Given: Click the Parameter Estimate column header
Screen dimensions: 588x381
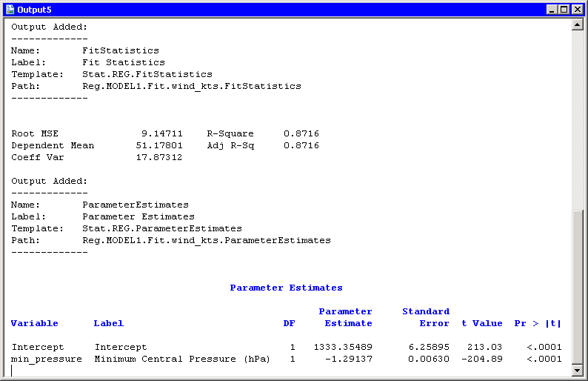Looking at the screenshot, I should click(345, 317).
